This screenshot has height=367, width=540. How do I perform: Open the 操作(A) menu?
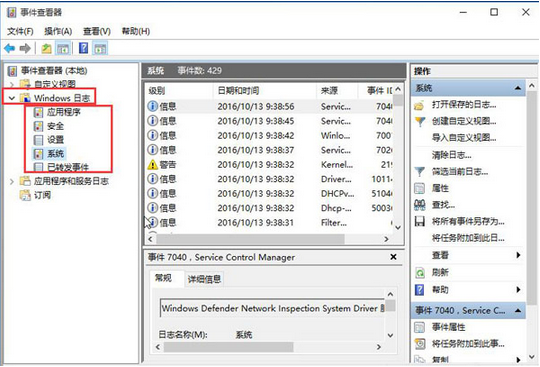pyautogui.click(x=58, y=31)
